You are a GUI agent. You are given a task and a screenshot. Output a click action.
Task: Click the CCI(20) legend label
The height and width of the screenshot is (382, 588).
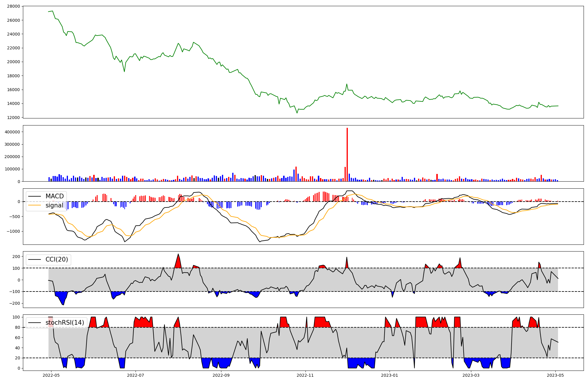[x=56, y=259]
